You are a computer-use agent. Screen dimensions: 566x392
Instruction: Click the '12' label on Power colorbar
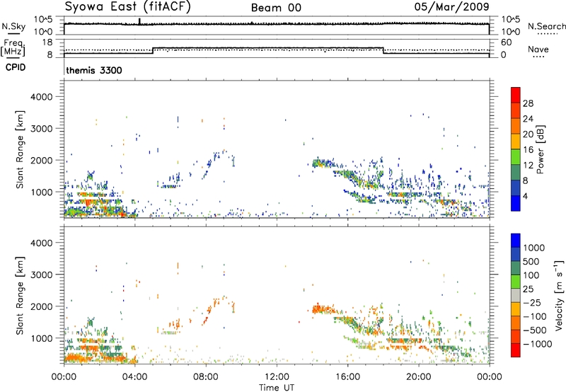point(528,166)
